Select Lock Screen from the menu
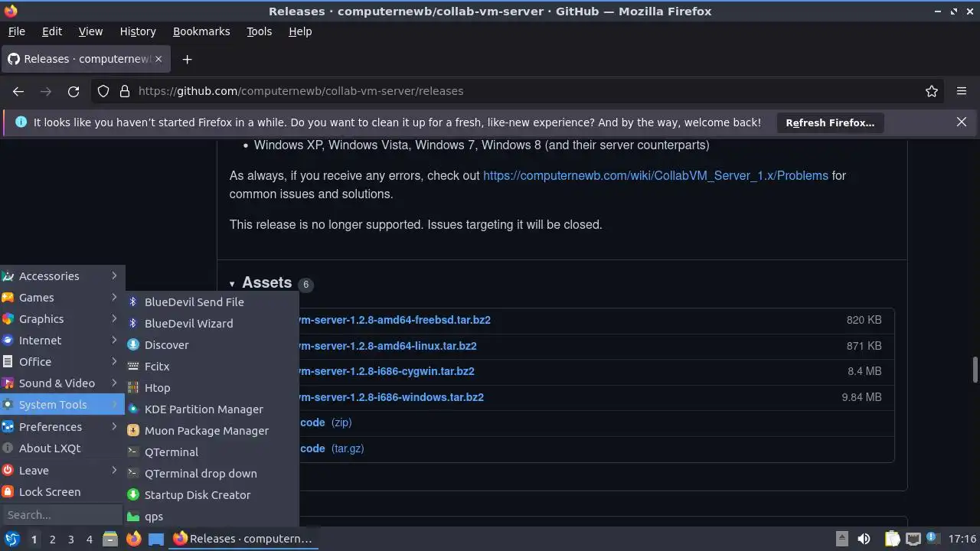Viewport: 980px width, 551px height. tap(62, 492)
